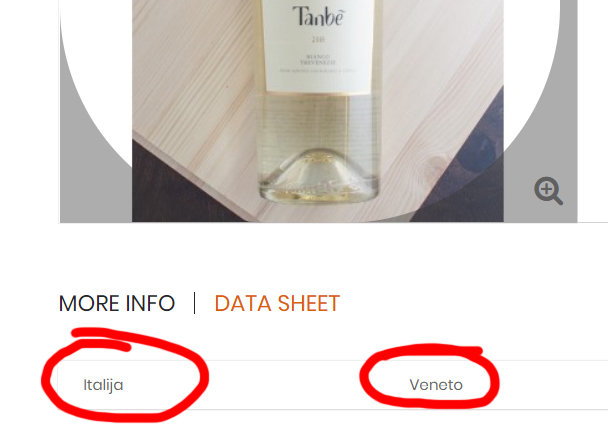The image size is (608, 430).
Task: Click the Tanbè name on the bottle label
Action: coord(318,16)
